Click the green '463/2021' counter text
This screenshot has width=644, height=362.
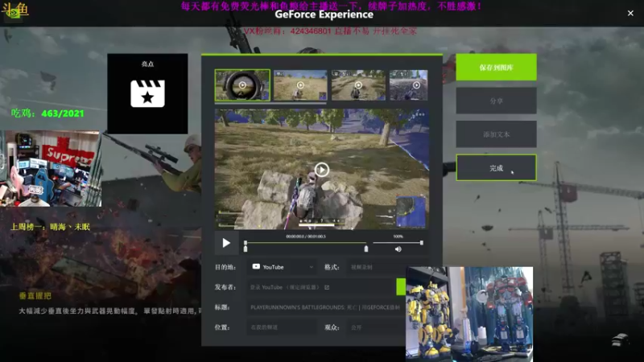(63, 113)
